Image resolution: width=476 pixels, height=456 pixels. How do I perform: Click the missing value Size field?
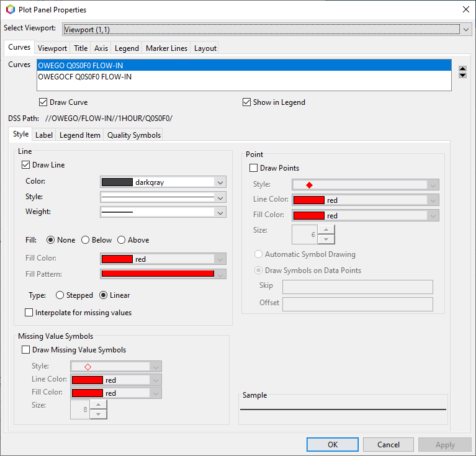[x=80, y=409]
